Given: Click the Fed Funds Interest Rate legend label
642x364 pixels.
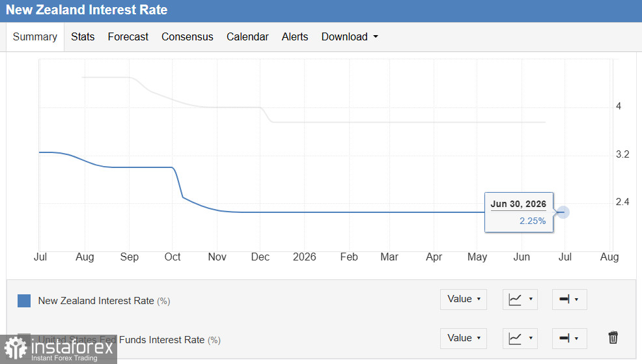Looking at the screenshot, I should tap(129, 340).
